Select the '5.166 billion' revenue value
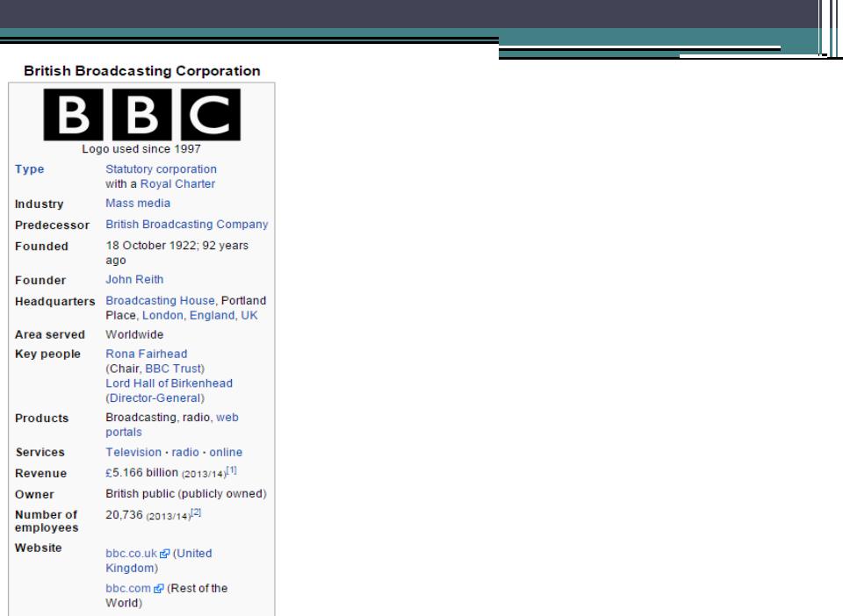 (145, 473)
